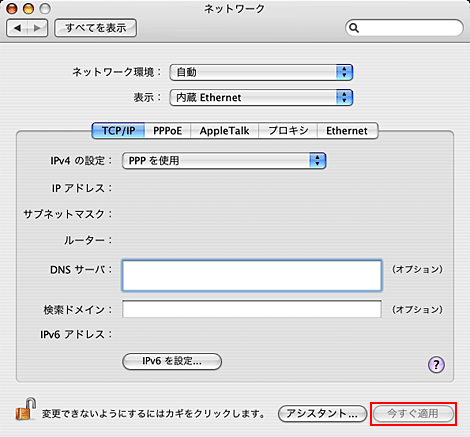The width and height of the screenshot is (470, 437).
Task: Click the すべてを表示 button
Action: pos(96,28)
